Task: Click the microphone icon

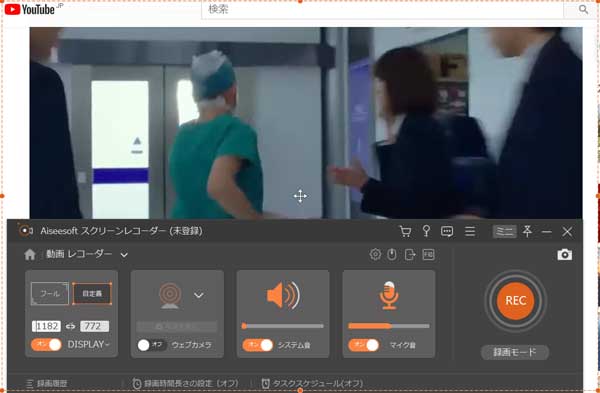Action: (389, 295)
